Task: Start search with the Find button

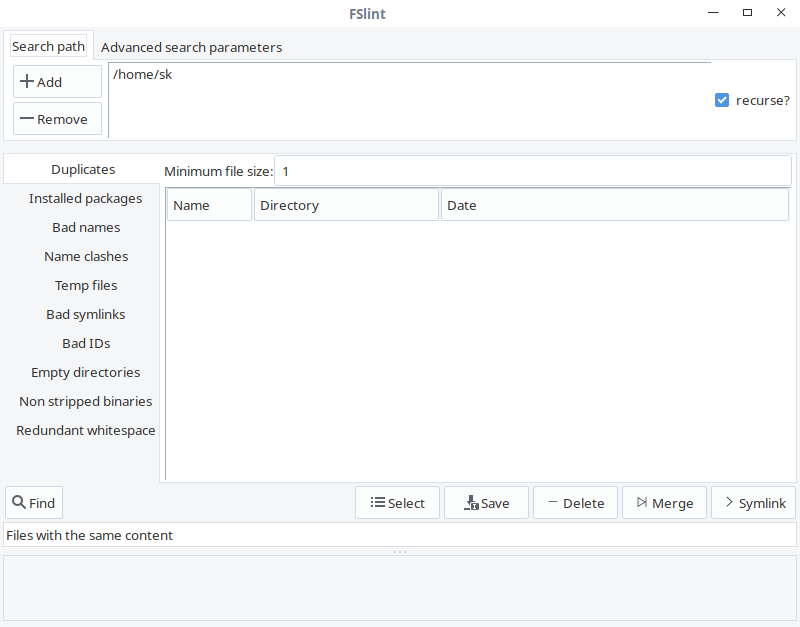Action: [34, 503]
